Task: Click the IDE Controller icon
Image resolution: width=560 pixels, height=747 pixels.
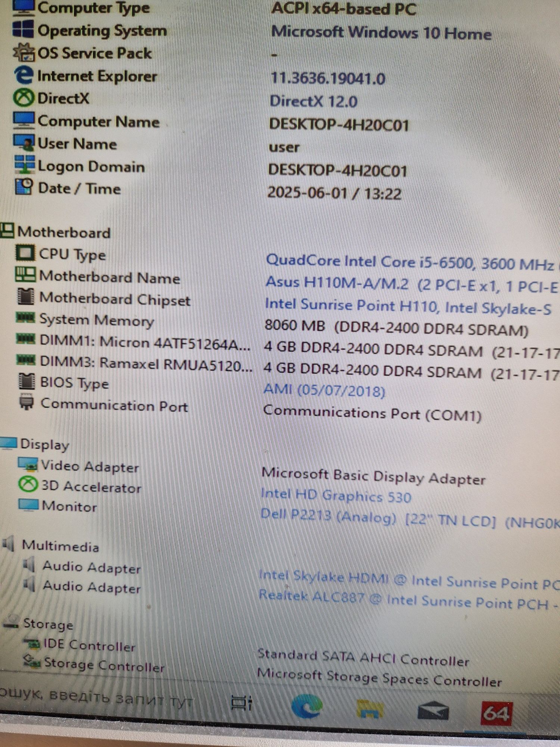Action: coord(32,643)
